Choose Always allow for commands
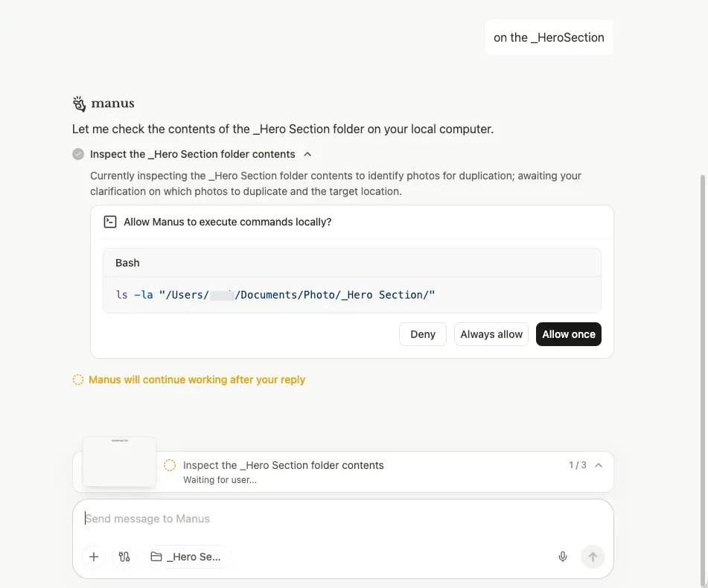The height and width of the screenshot is (588, 708). pyautogui.click(x=491, y=334)
